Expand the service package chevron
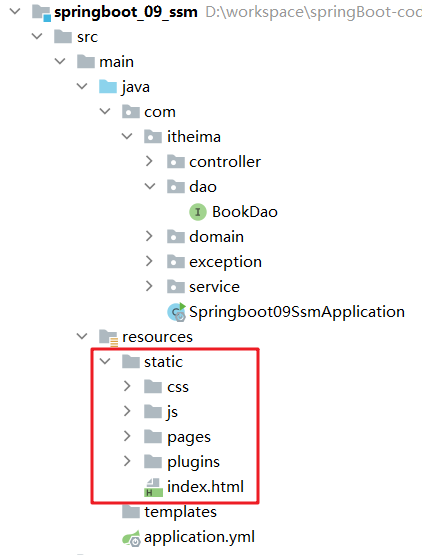The height and width of the screenshot is (555, 422). pos(149,286)
